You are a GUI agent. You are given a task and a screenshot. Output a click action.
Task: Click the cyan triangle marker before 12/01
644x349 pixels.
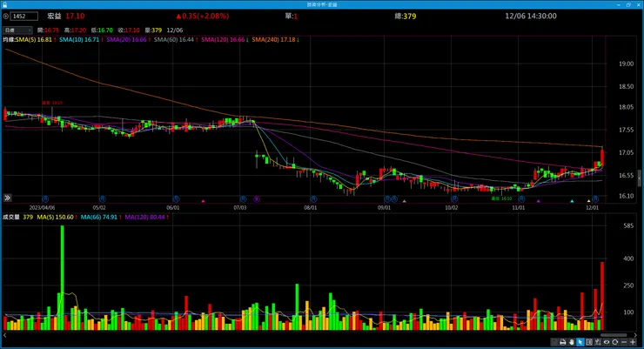572,201
